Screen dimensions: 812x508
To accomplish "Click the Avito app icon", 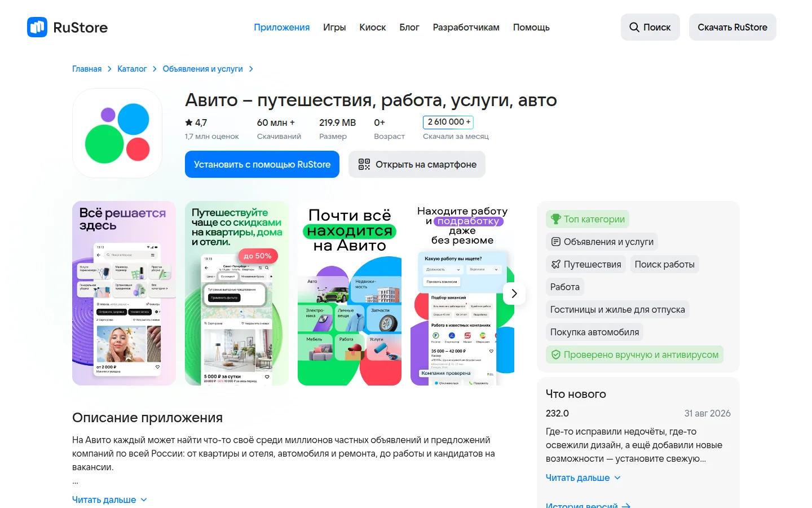I will tap(117, 133).
